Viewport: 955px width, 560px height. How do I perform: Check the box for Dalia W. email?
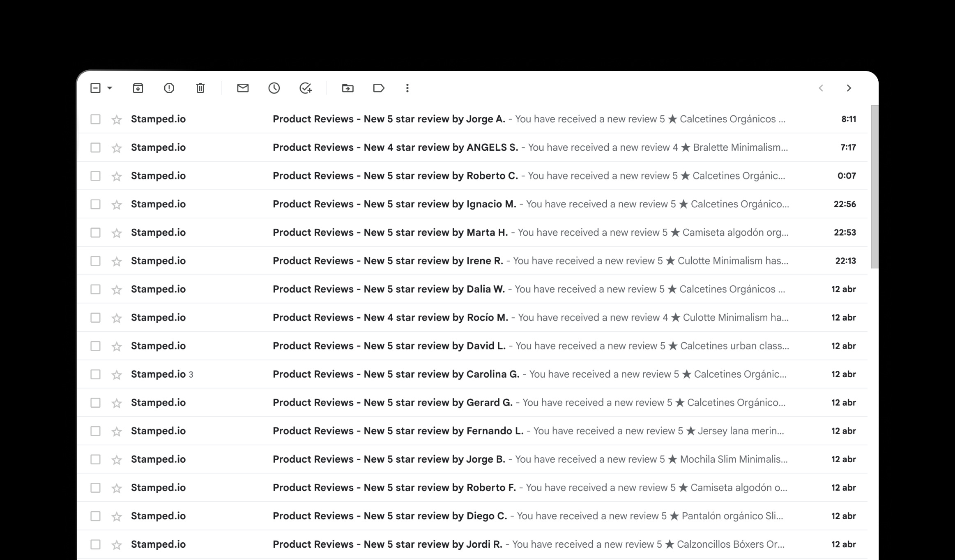tap(95, 289)
